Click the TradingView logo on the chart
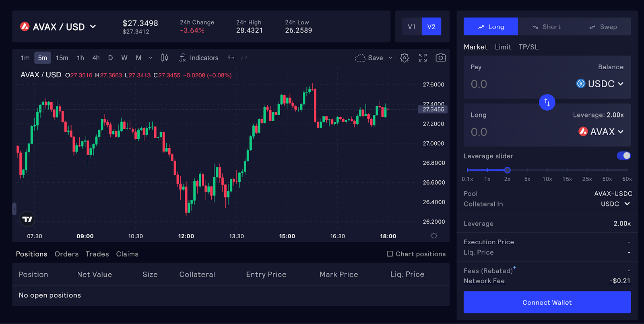The image size is (644, 324). [27, 219]
